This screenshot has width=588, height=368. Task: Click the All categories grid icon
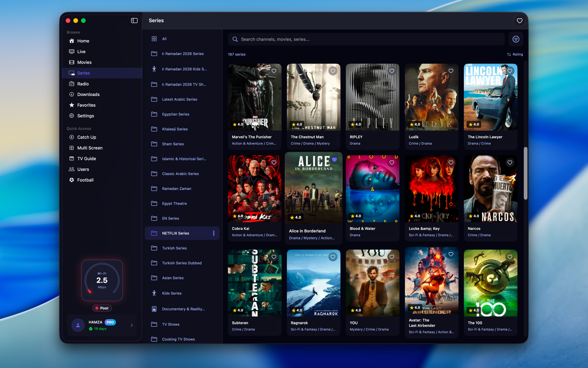pyautogui.click(x=154, y=39)
